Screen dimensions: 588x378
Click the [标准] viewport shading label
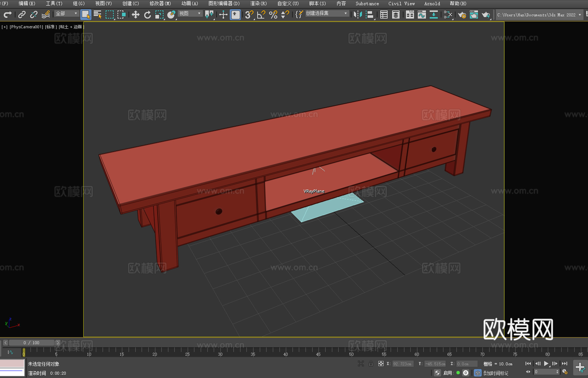click(x=51, y=27)
